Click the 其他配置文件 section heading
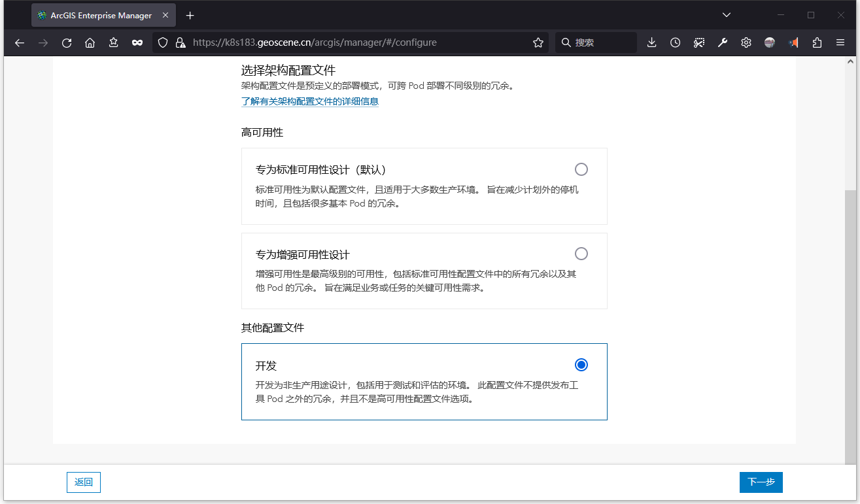 click(x=273, y=328)
